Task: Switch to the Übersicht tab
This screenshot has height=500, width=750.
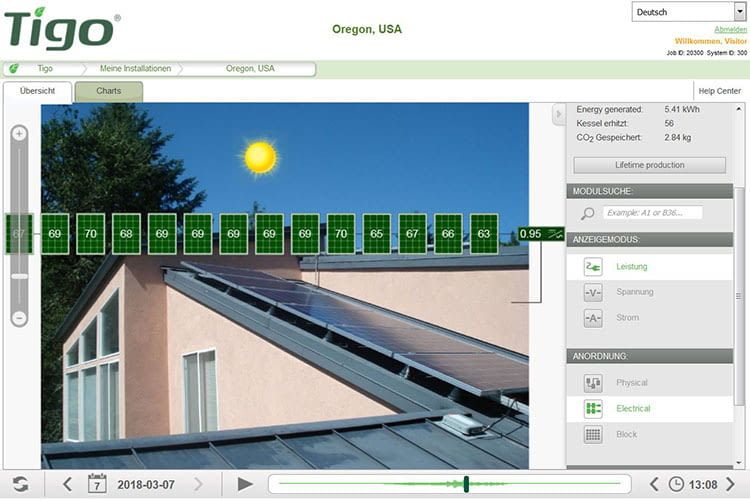Action: click(37, 91)
